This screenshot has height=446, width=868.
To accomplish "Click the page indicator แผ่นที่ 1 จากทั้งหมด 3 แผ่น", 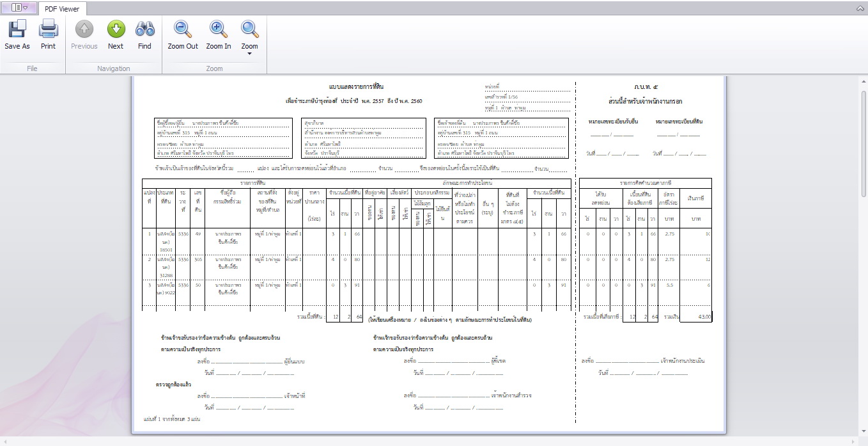I will click(173, 418).
